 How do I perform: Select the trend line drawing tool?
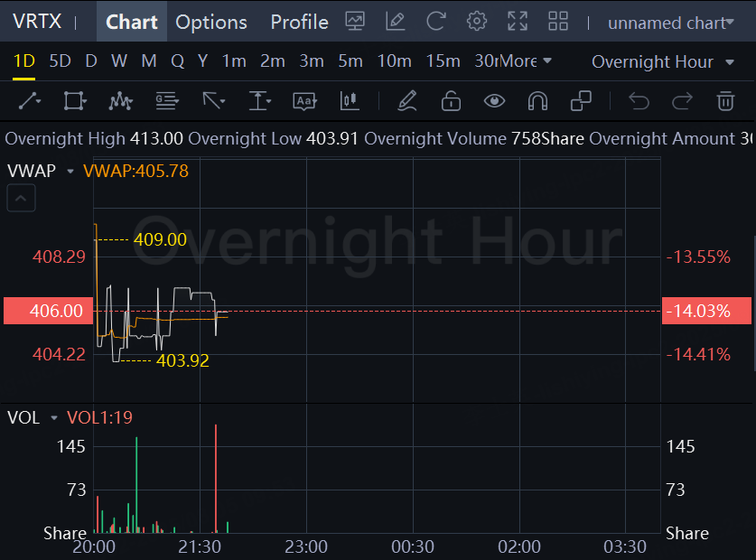tap(30, 101)
